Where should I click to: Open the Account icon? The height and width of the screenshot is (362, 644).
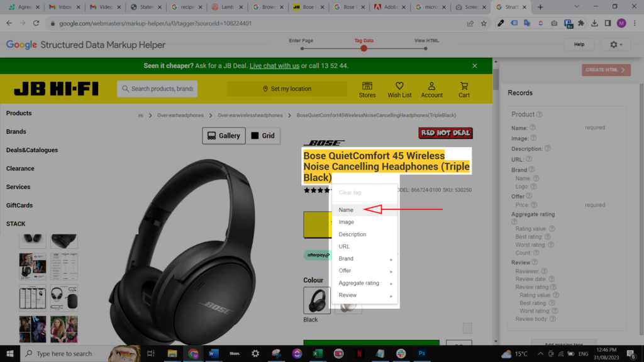coord(431,89)
